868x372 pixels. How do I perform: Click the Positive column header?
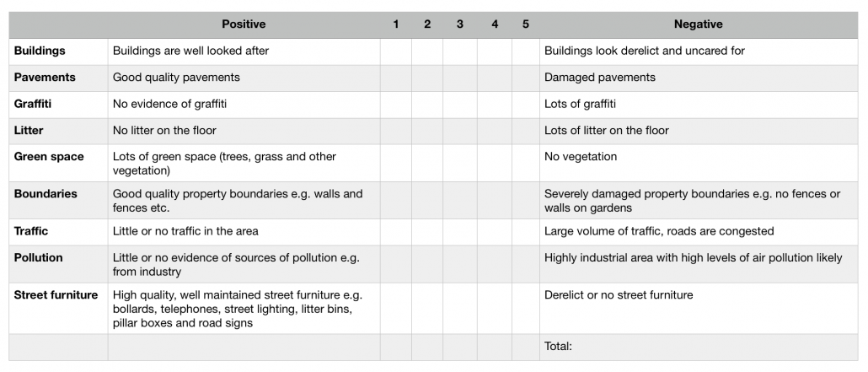tap(244, 24)
